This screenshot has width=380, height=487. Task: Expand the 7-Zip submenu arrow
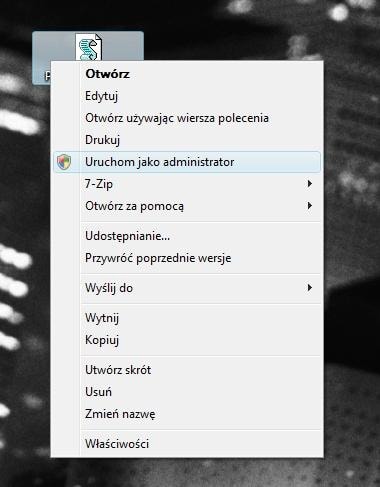[310, 184]
